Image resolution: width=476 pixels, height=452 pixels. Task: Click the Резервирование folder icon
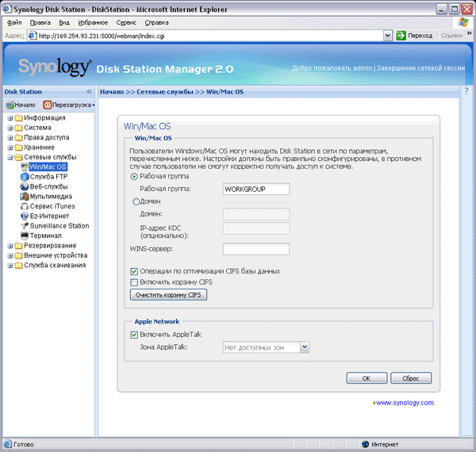click(19, 245)
